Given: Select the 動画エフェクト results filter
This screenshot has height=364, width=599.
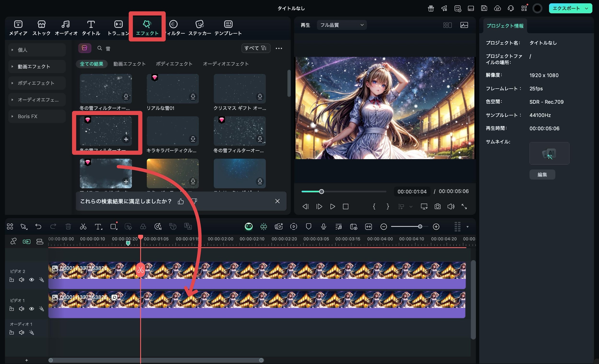Looking at the screenshot, I should pyautogui.click(x=130, y=64).
